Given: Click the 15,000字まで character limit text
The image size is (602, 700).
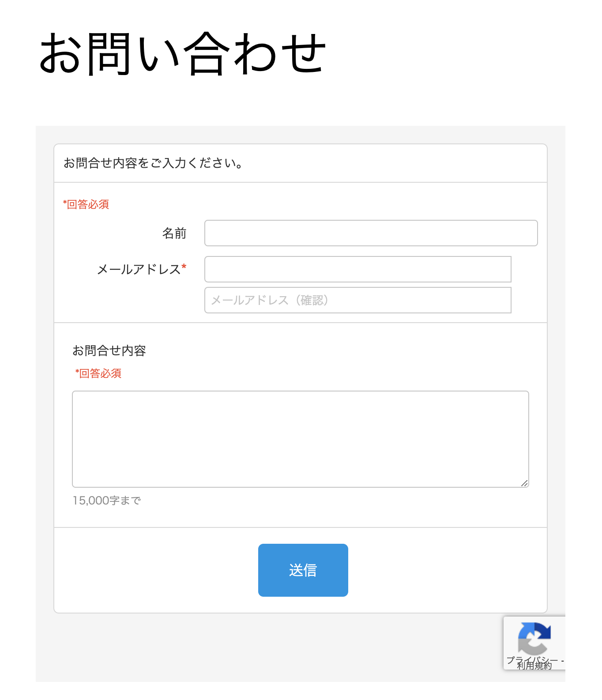Looking at the screenshot, I should (106, 501).
